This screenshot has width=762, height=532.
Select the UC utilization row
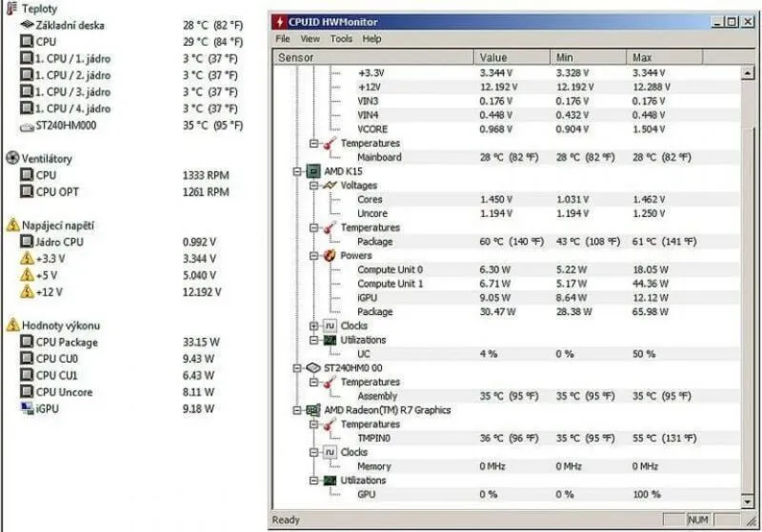tap(508, 354)
